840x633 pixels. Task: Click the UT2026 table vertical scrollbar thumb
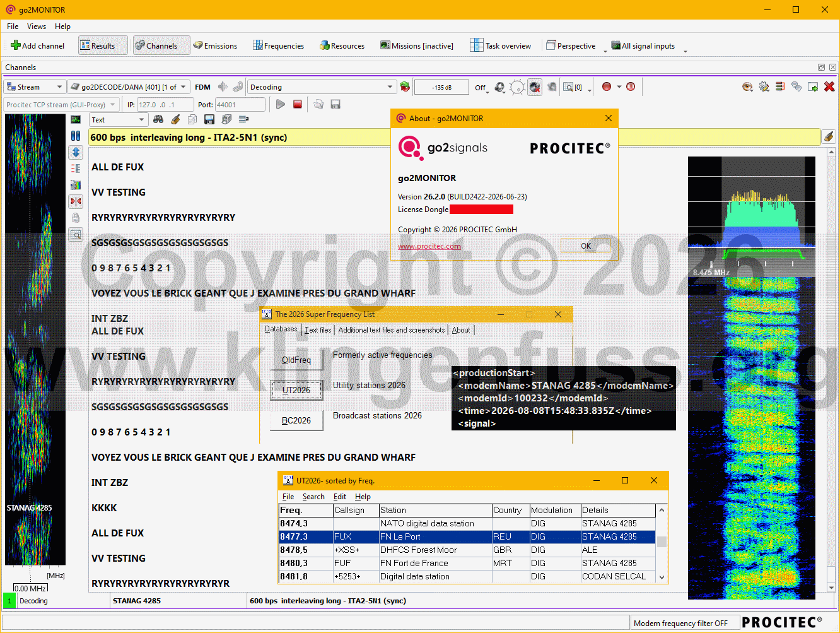[x=662, y=541]
